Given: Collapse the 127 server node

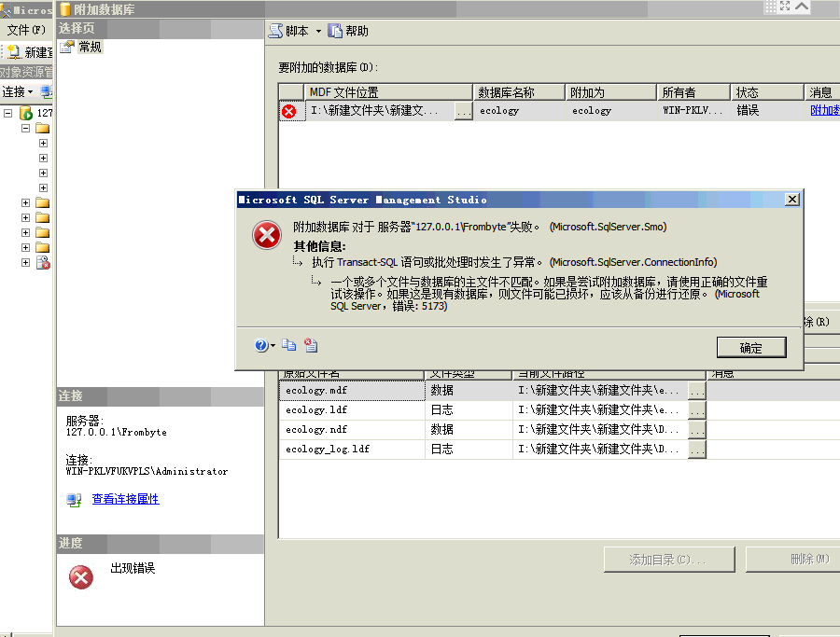Looking at the screenshot, I should pos(8,113).
